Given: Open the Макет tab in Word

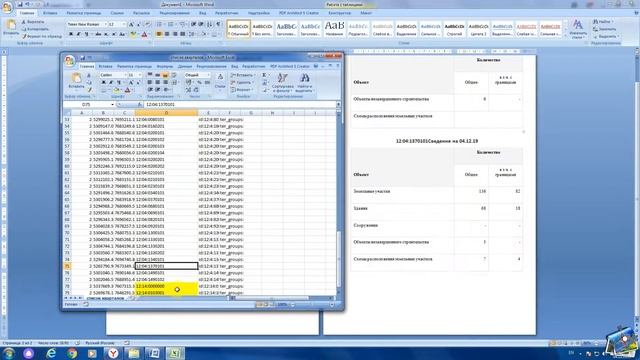Looking at the screenshot, I should pos(366,13).
